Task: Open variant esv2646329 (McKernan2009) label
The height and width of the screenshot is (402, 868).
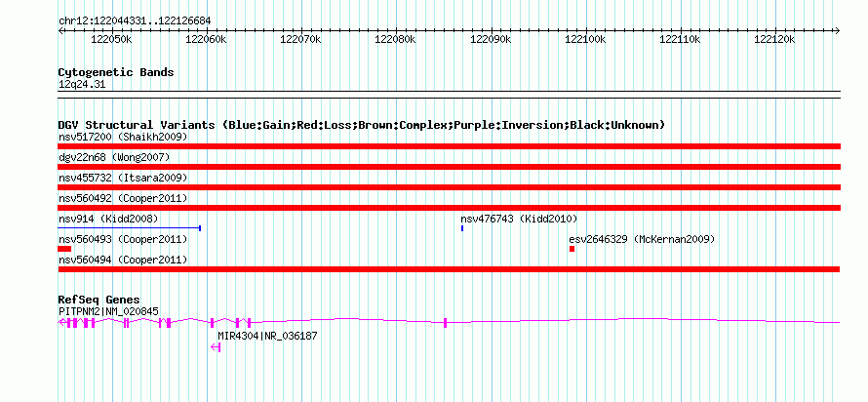Action: pos(642,239)
